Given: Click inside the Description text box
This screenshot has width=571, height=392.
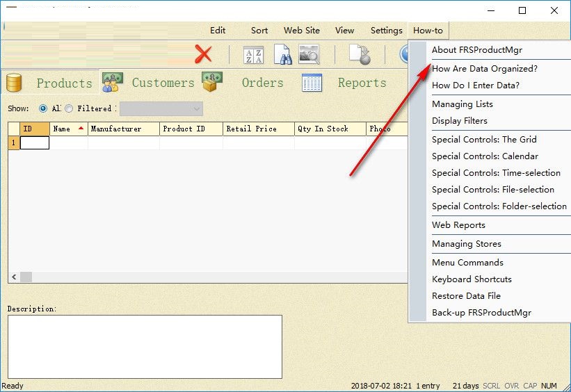Looking at the screenshot, I should (145, 347).
